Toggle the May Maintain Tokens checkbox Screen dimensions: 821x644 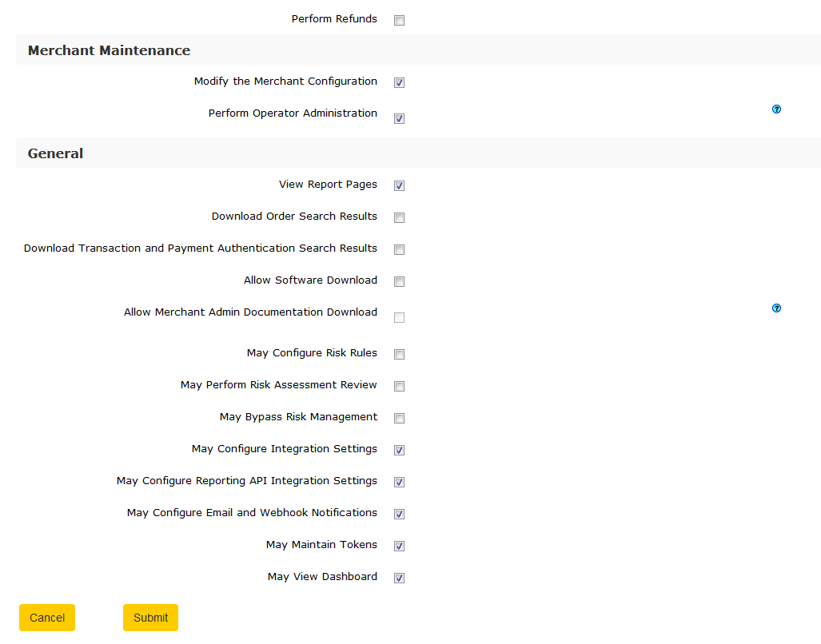[399, 547]
